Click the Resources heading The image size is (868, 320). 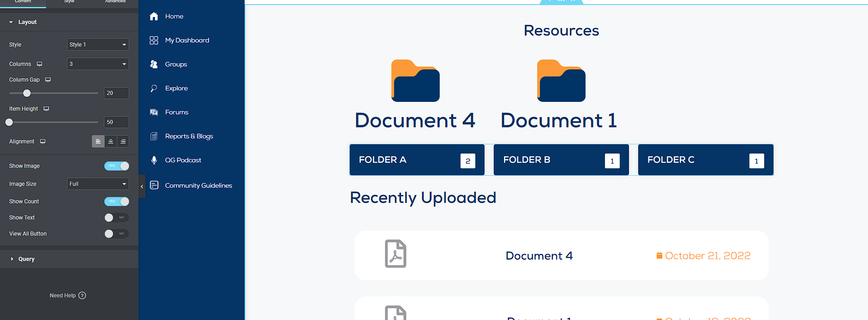561,30
